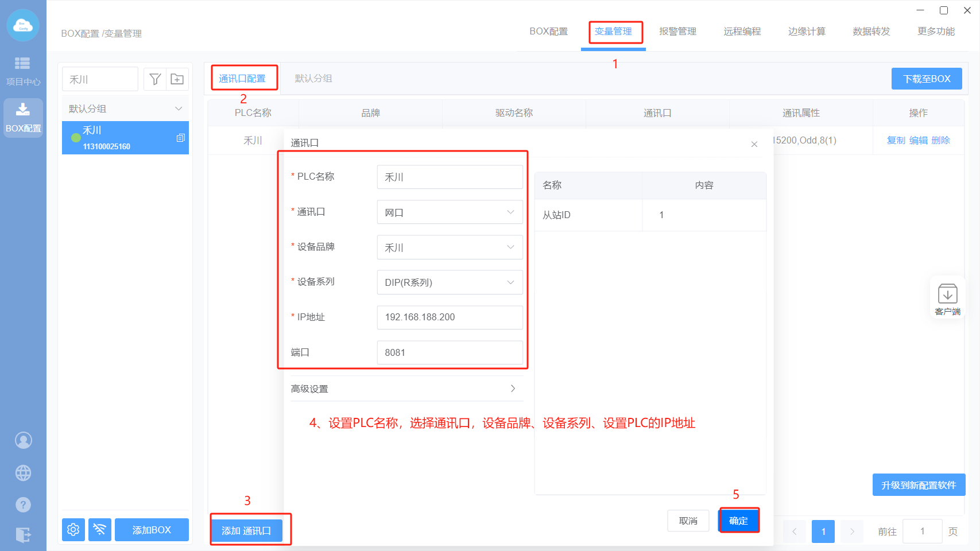Click the filter funnel icon
980x551 pixels.
coord(155,79)
